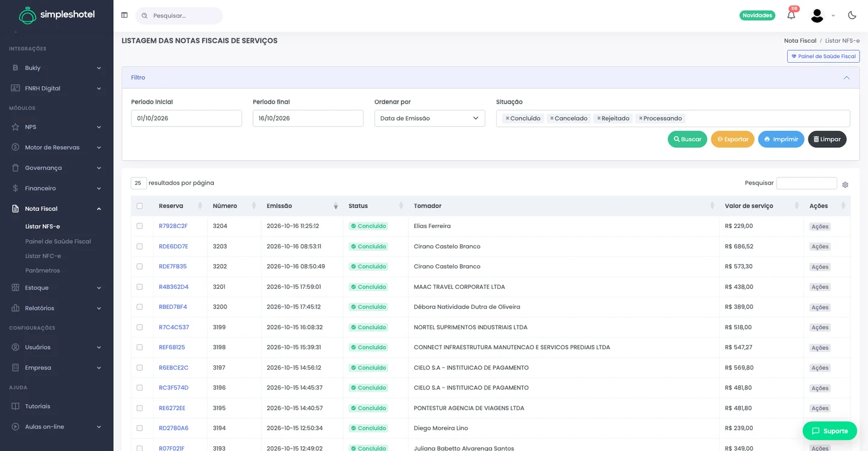Open the Suporte chat button

829,431
